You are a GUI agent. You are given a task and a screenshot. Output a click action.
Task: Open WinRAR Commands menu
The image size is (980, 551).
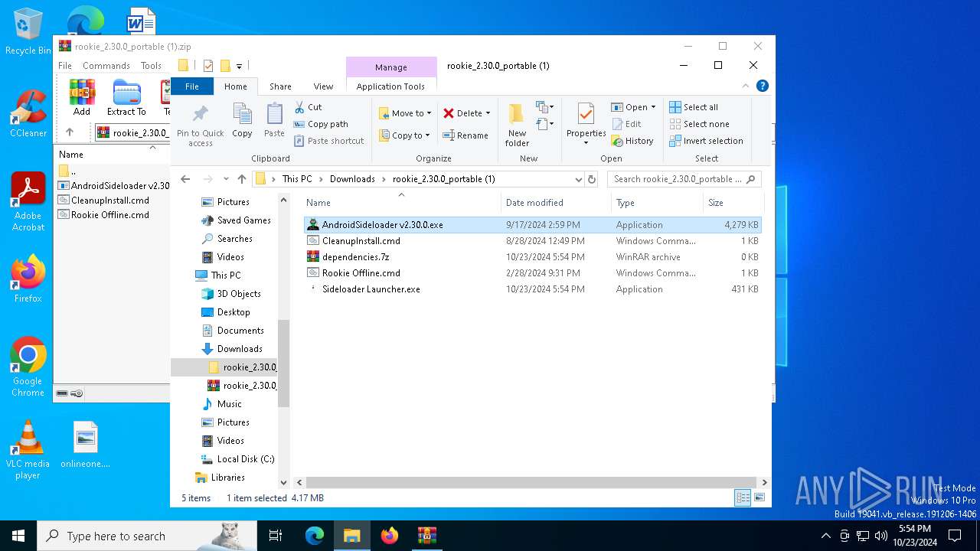(x=106, y=66)
